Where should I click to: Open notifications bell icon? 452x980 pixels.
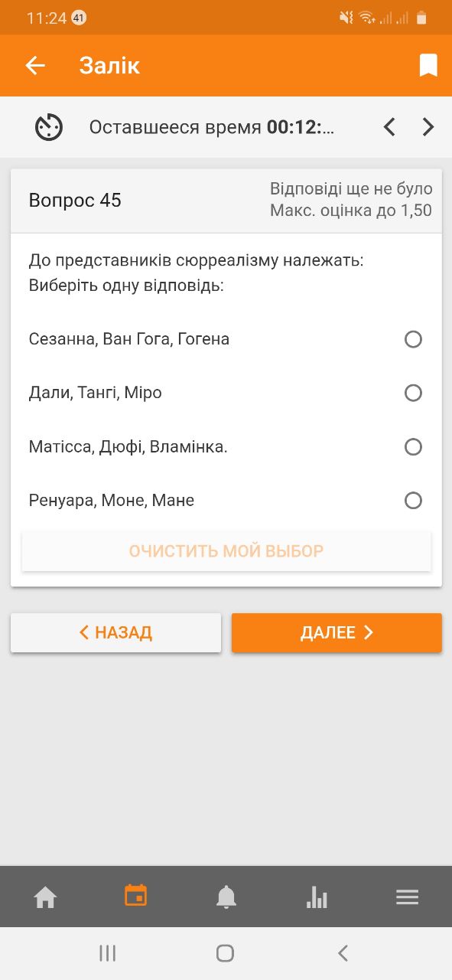[226, 897]
